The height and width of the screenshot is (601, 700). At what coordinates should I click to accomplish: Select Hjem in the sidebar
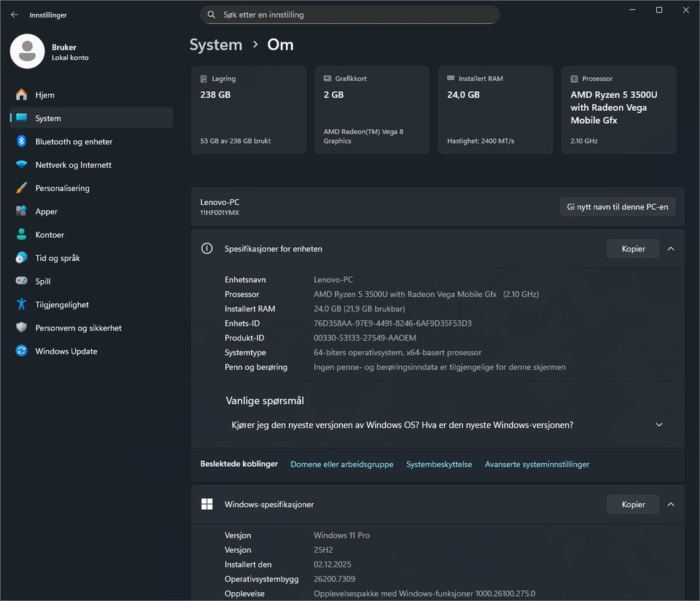[44, 95]
